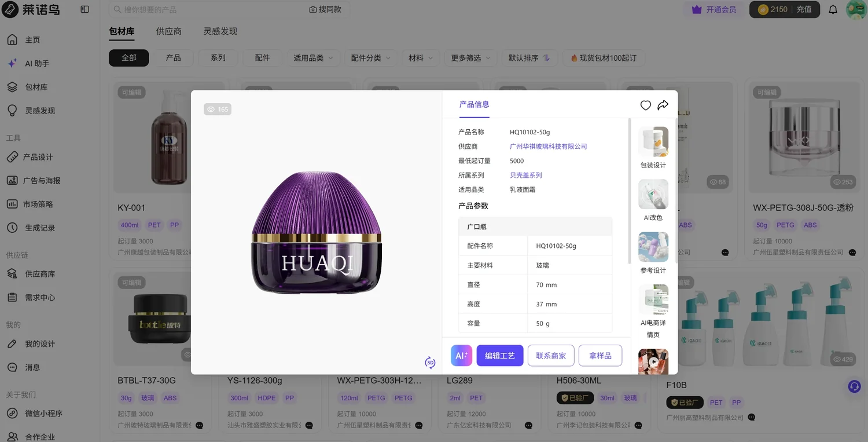Switch to the 供应商 tab
This screenshot has height=442, width=868.
pyautogui.click(x=169, y=31)
